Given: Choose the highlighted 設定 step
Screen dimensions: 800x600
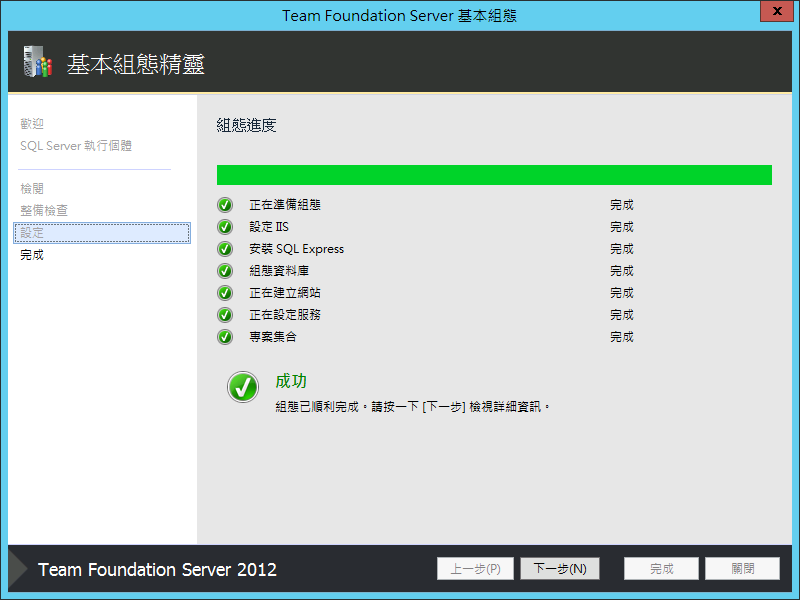Looking at the screenshot, I should [x=102, y=233].
